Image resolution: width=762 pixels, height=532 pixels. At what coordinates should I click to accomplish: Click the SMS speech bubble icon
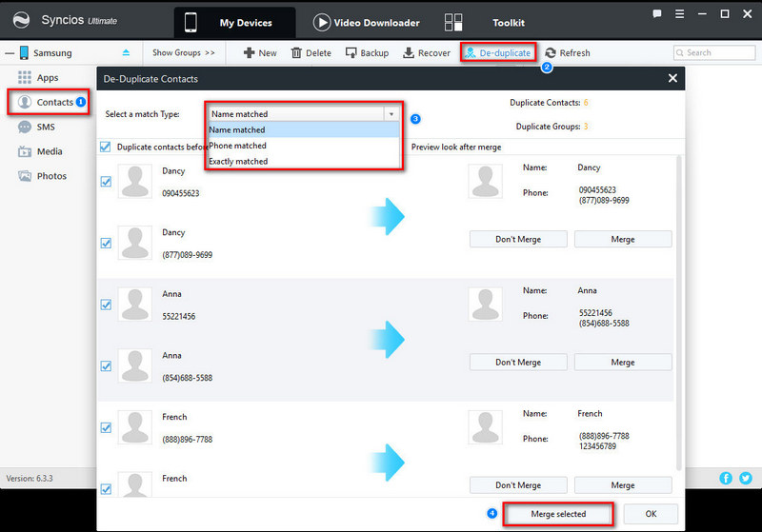click(25, 128)
